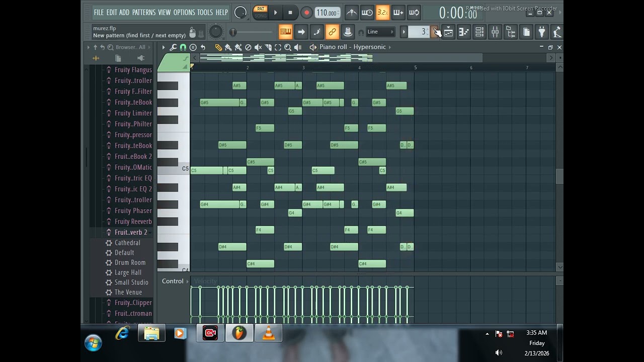Toggle the countdown before recording (3.2.1)
The image size is (644, 362).
coord(383,13)
